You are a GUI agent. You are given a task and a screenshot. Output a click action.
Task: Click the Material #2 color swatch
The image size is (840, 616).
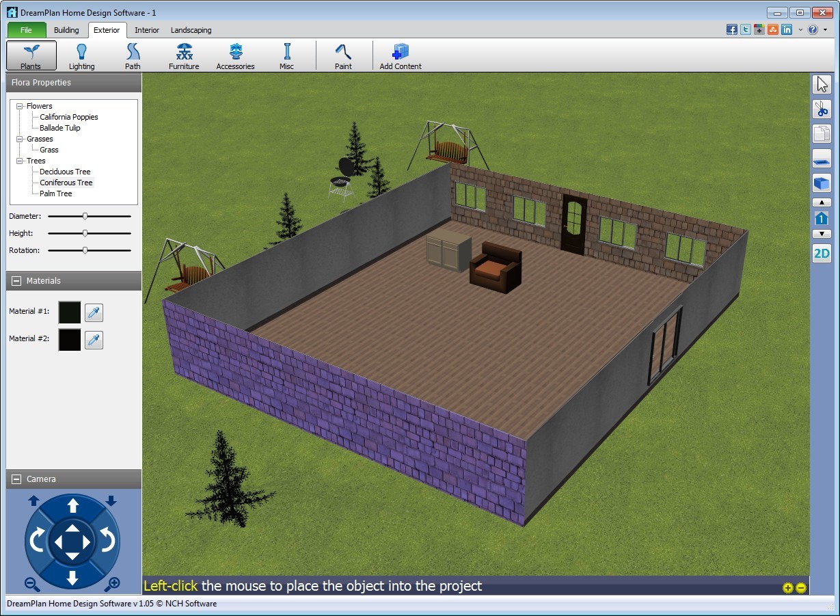pos(70,340)
